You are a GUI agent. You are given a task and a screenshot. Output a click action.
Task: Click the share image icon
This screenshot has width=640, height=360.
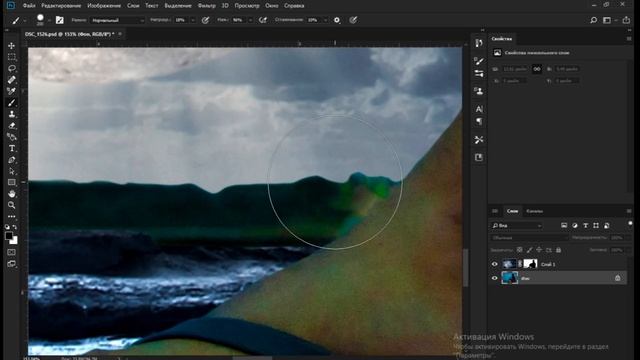626,20
